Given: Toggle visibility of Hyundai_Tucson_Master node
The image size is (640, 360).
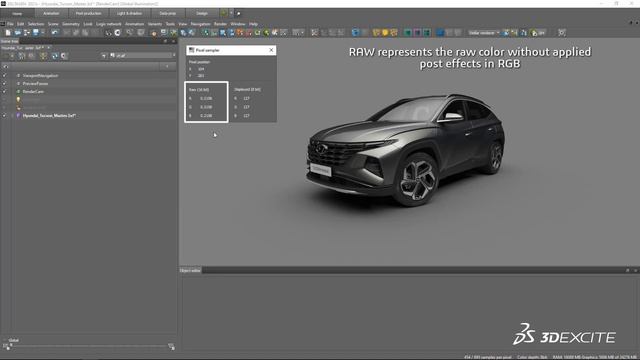Looking at the screenshot, I should tap(4, 116).
